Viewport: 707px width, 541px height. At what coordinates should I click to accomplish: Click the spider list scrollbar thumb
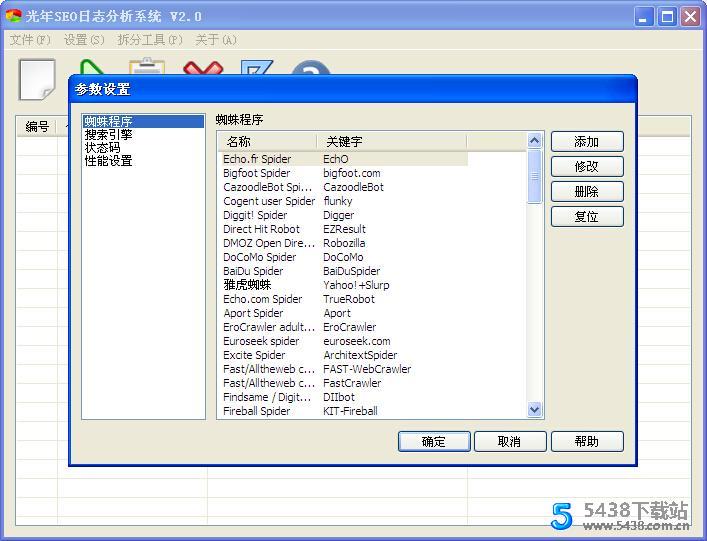(x=534, y=176)
